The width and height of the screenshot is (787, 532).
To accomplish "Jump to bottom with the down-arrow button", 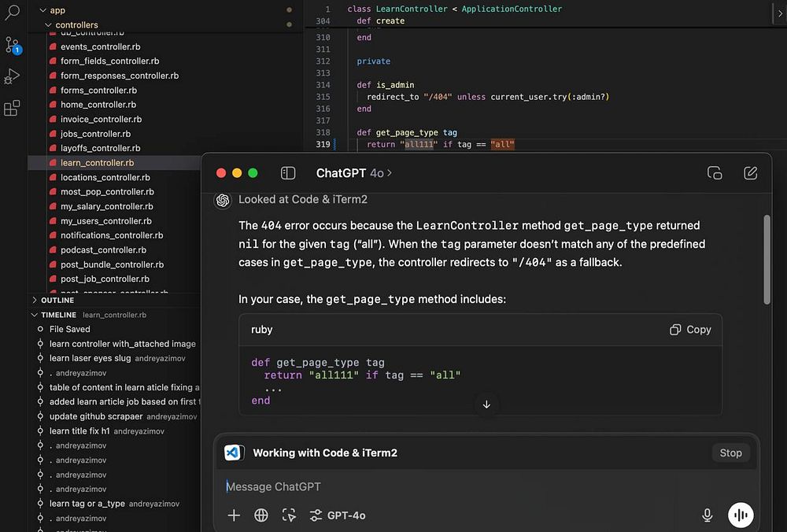I will (x=486, y=405).
